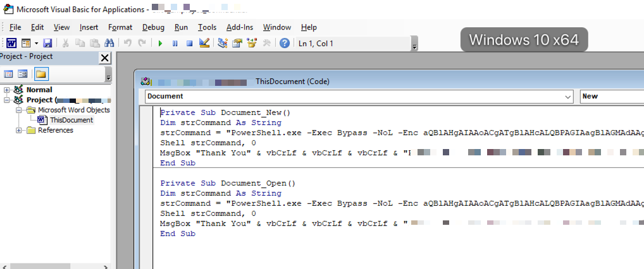Screen dimensions: 644x269
Task: Click the VBA application icon in title bar
Action: 8,9
